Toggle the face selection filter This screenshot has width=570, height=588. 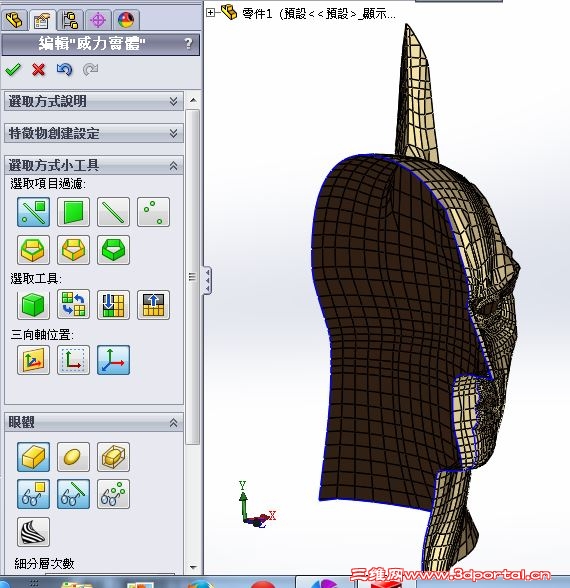click(74, 212)
